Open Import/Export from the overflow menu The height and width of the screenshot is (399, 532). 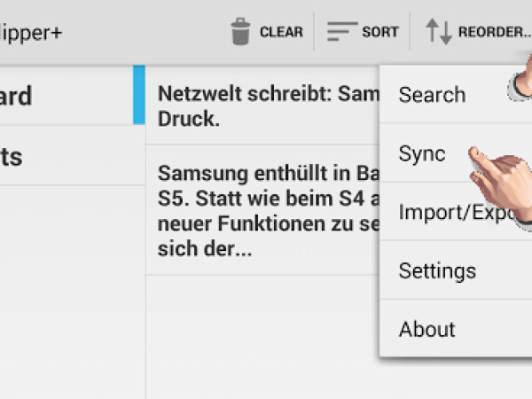pos(443,212)
